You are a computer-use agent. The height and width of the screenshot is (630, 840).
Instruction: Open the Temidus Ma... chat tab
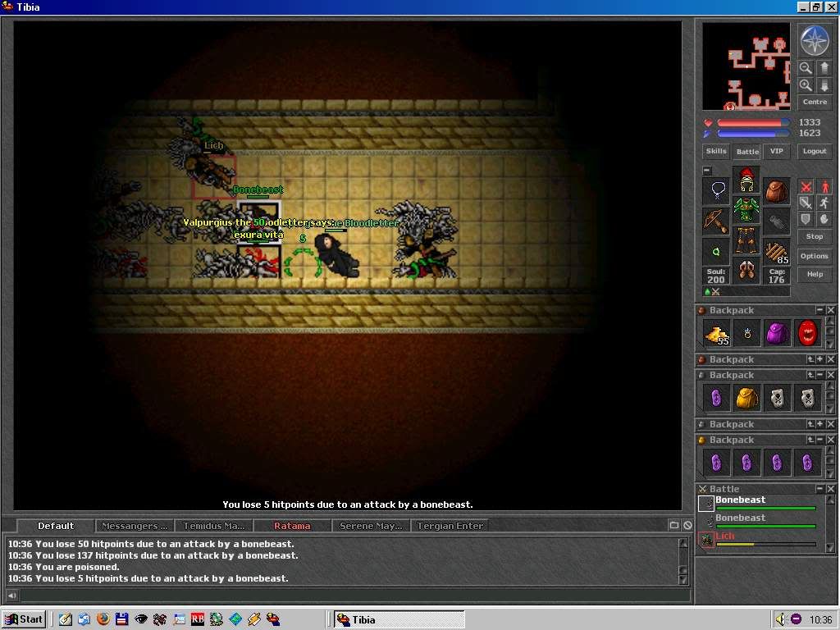(x=213, y=526)
